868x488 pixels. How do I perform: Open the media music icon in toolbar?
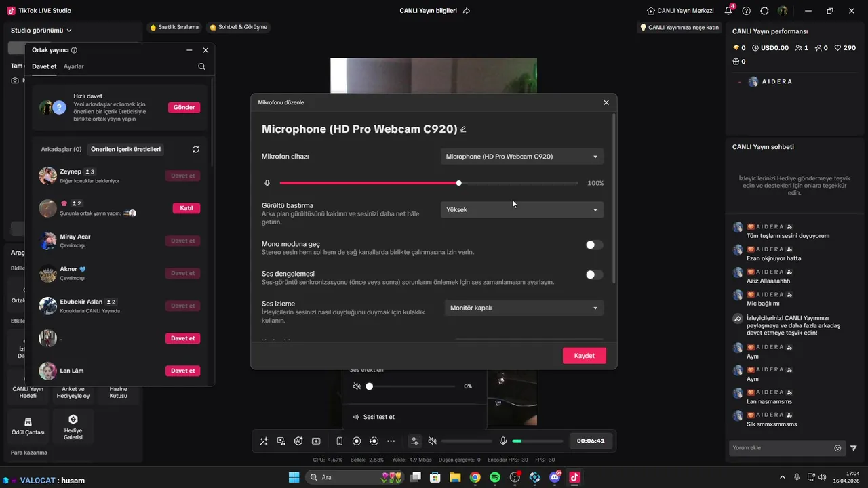pyautogui.click(x=281, y=441)
